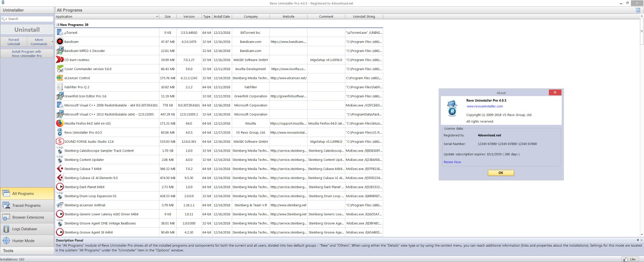
Task: Click the FabFilter Pro-Q 2 icon
Action: pos(60,87)
